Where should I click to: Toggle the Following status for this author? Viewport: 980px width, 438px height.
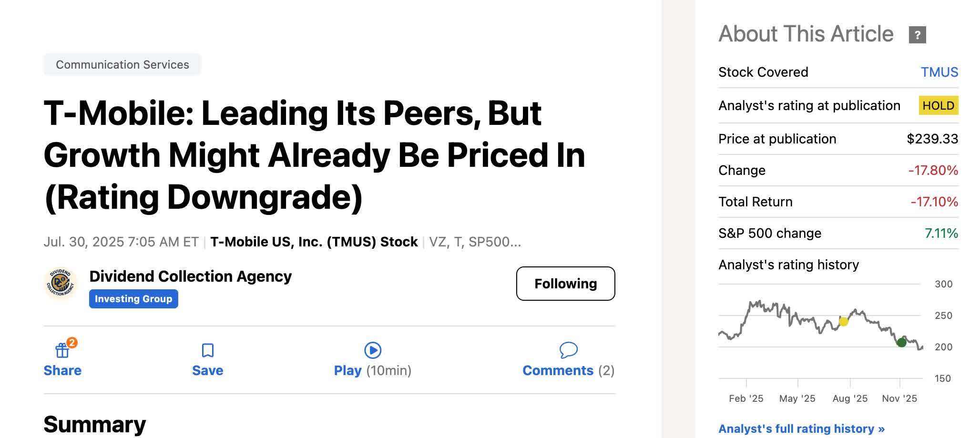(x=565, y=284)
